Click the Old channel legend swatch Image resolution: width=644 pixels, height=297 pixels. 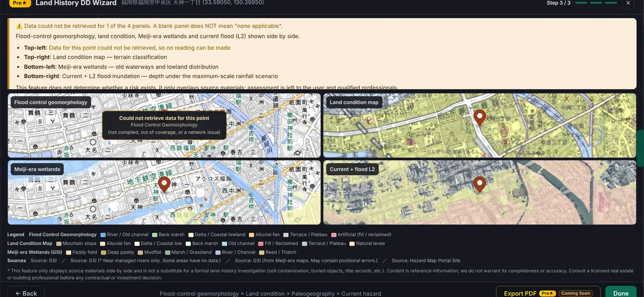224,243
